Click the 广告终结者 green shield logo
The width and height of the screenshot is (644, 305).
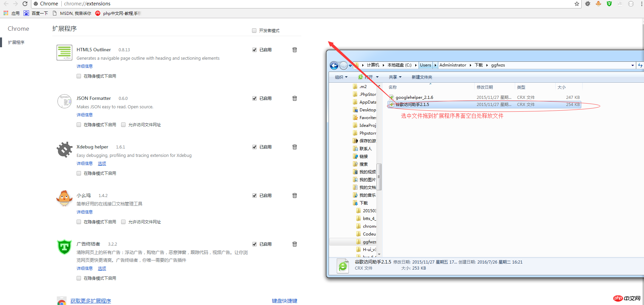[64, 247]
